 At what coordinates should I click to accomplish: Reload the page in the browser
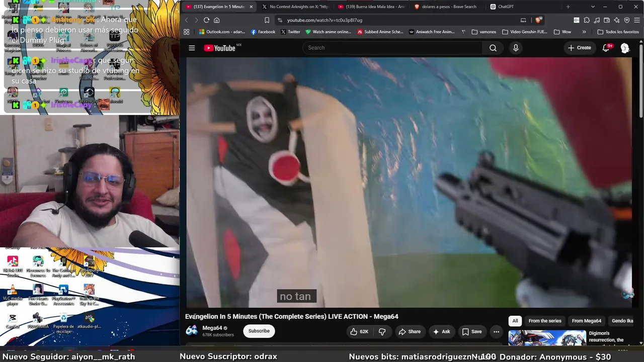pyautogui.click(x=206, y=20)
